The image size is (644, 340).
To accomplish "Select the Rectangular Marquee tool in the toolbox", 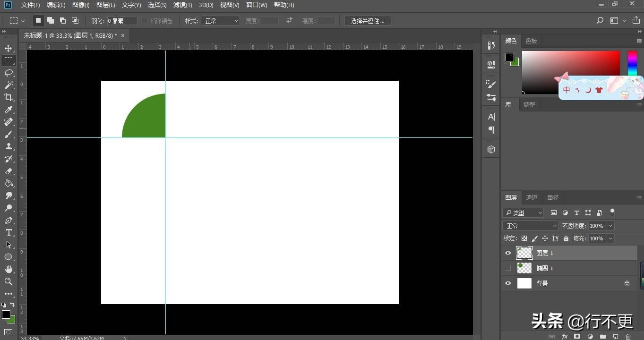I will point(9,60).
